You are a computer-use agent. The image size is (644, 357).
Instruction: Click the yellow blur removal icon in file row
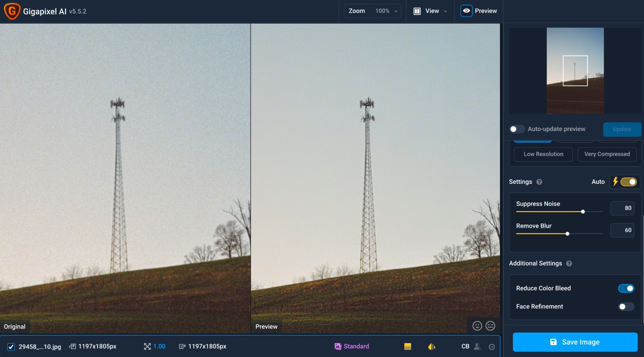pyautogui.click(x=431, y=346)
